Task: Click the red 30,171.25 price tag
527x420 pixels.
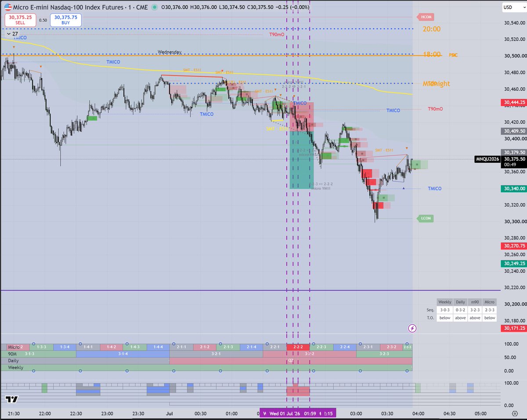Action: (515, 328)
